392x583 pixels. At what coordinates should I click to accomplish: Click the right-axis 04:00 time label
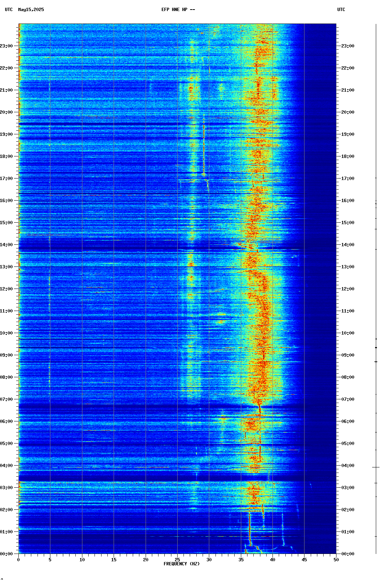[x=348, y=466]
